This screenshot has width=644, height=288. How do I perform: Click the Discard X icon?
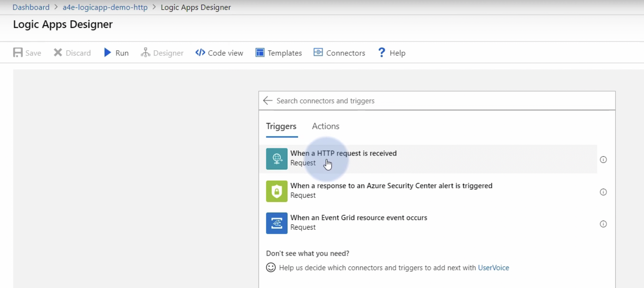click(58, 52)
